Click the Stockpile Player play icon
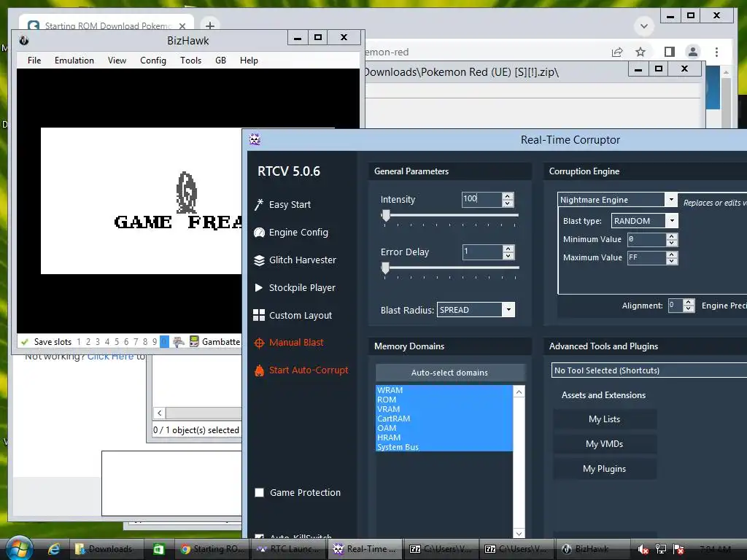 point(259,287)
